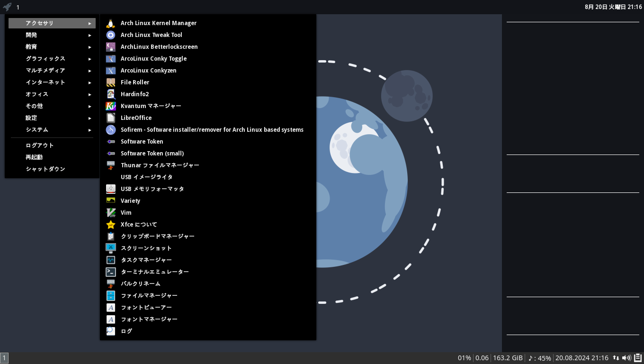This screenshot has height=364, width=644.
Task: Click the network arrows tray icon
Action: [616, 358]
